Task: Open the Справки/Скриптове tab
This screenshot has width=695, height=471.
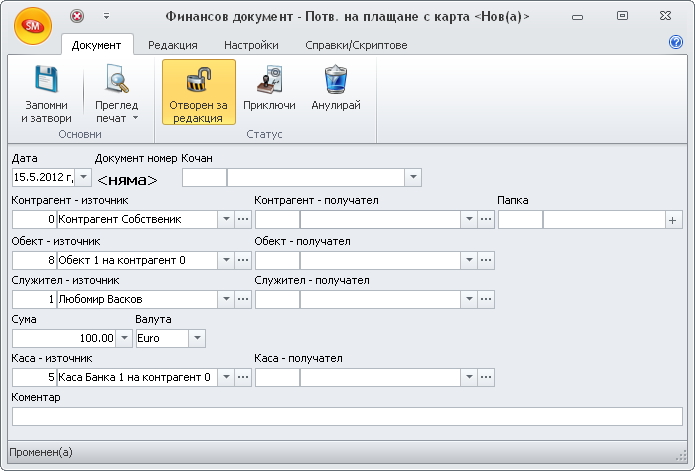Action: [356, 45]
